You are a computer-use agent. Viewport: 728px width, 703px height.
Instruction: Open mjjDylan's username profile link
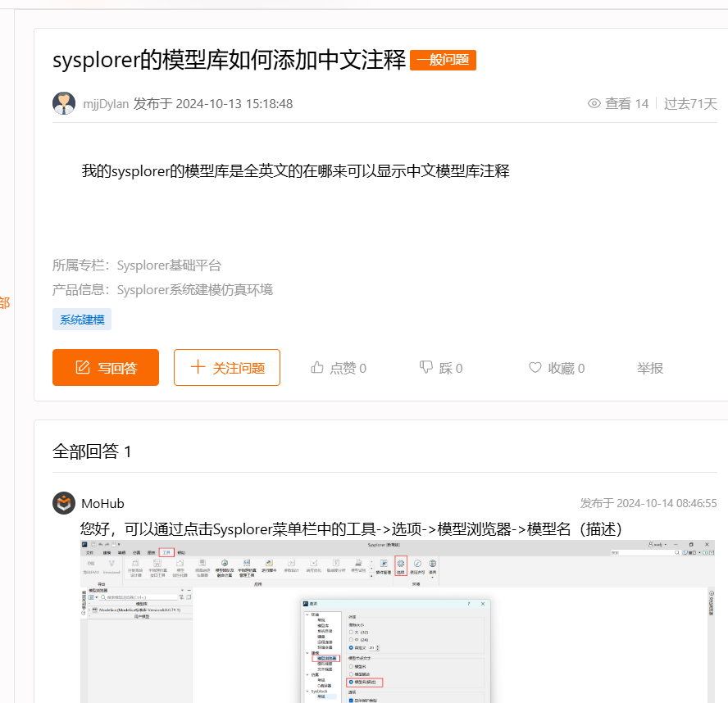[x=106, y=104]
